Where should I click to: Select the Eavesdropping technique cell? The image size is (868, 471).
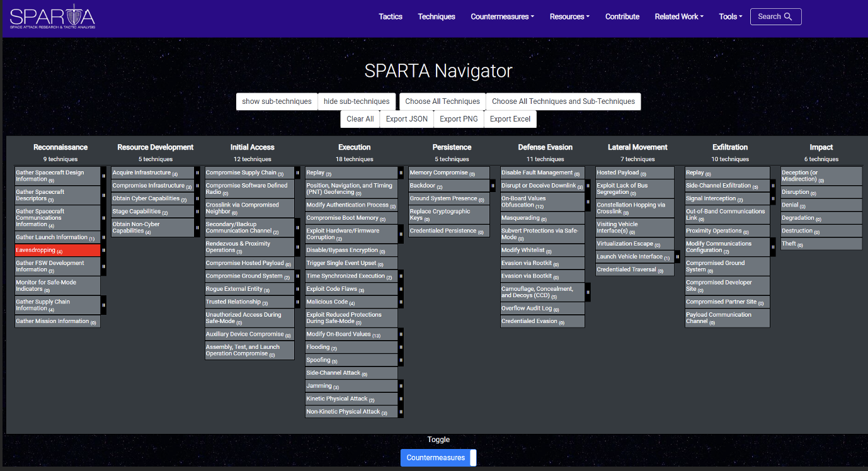click(58, 250)
